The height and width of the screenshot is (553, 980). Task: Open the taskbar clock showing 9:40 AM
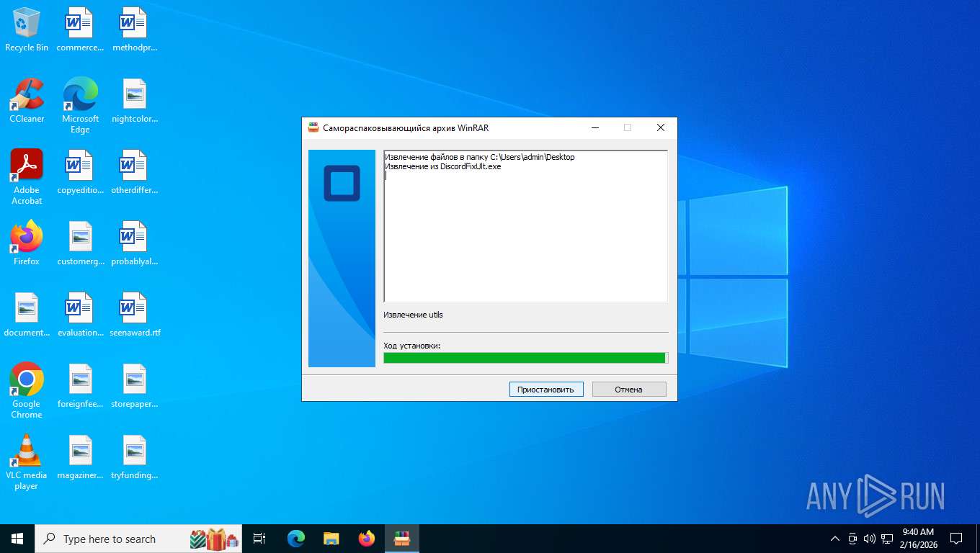[x=918, y=539]
